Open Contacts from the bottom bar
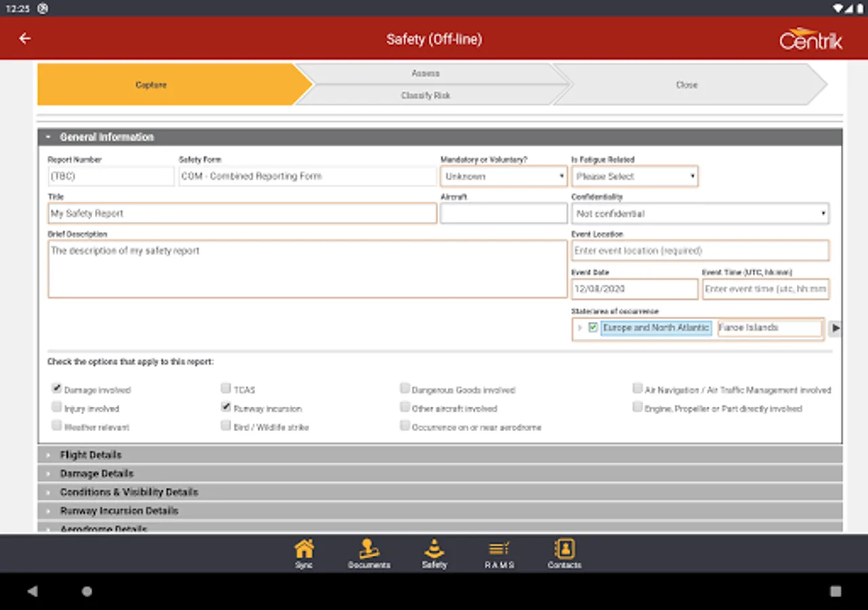 (564, 553)
